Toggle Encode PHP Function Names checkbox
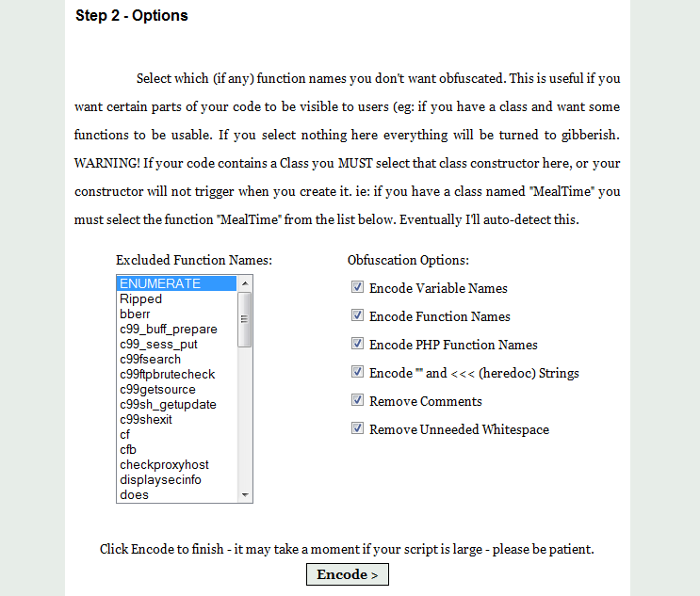Screen dimensions: 700x596 [x=357, y=343]
